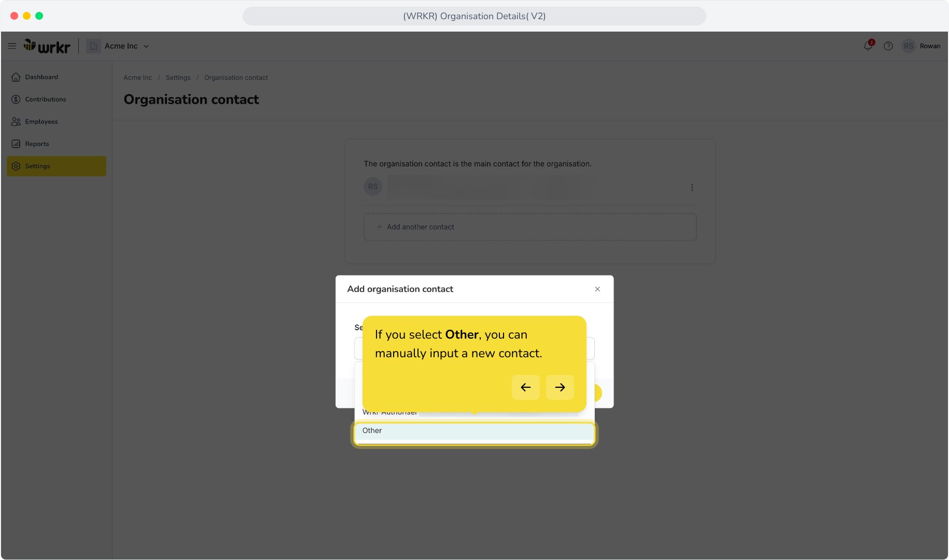The image size is (949, 560).
Task: Click the macOS red close window button
Action: point(14,16)
